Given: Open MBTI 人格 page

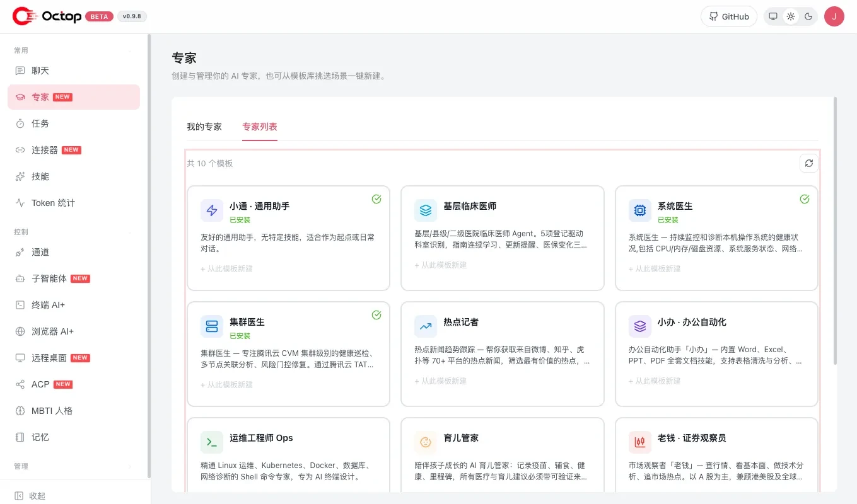Looking at the screenshot, I should pyautogui.click(x=74, y=411).
